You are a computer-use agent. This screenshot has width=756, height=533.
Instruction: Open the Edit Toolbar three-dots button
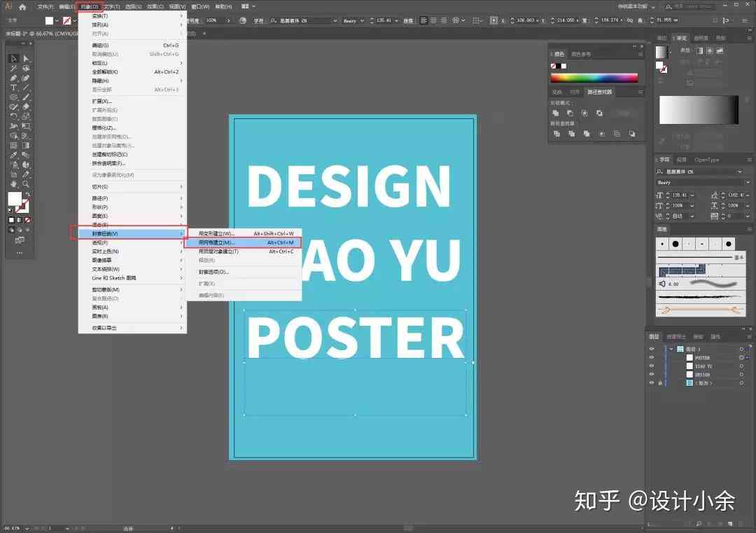click(20, 253)
